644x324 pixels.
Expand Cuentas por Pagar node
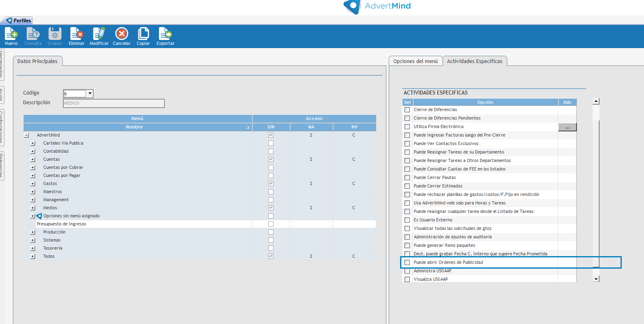pos(33,176)
